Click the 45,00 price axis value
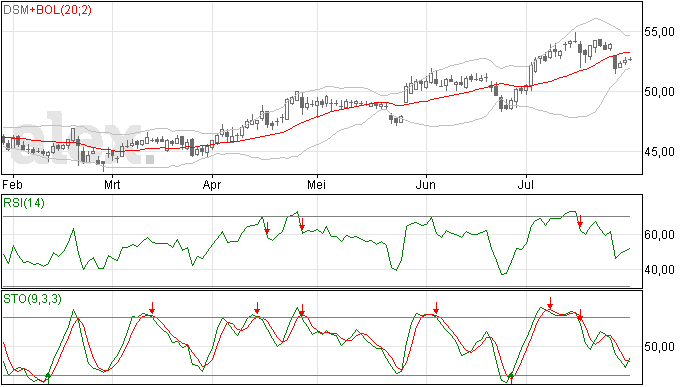 point(659,152)
